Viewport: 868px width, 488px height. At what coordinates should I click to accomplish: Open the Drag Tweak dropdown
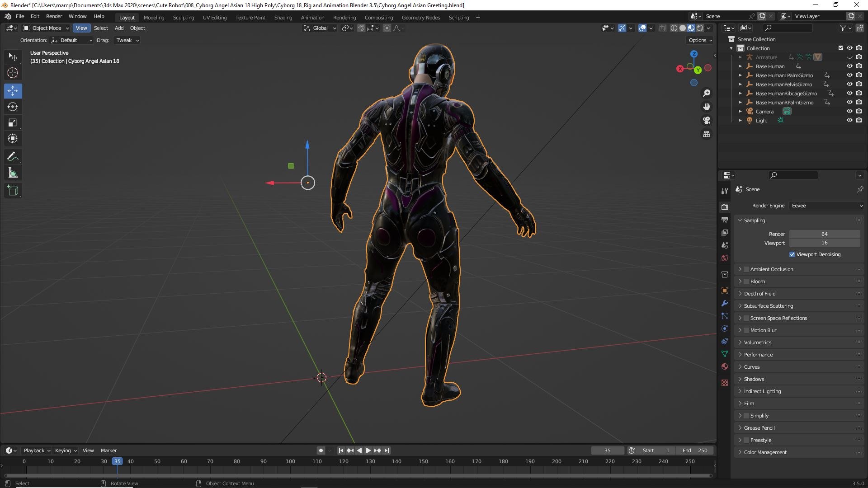click(x=127, y=40)
